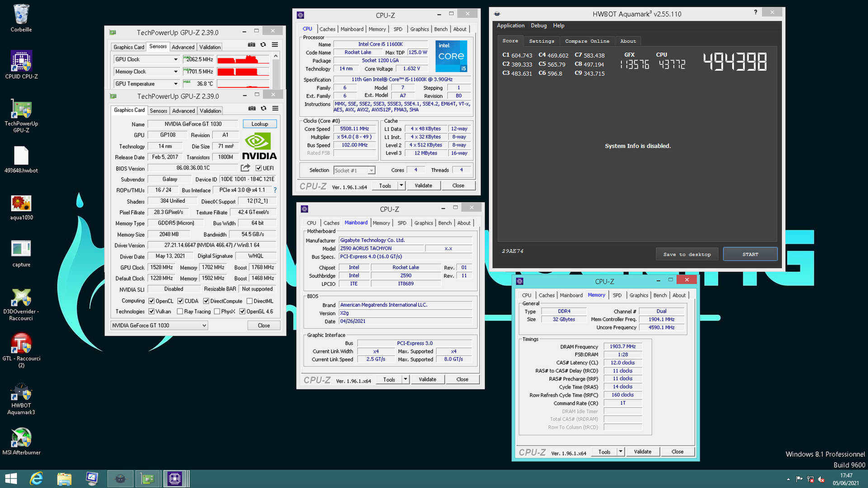Screen dimensions: 868x488
Task: Switch to Caches tab in top CPU-Z window
Action: pyautogui.click(x=327, y=29)
